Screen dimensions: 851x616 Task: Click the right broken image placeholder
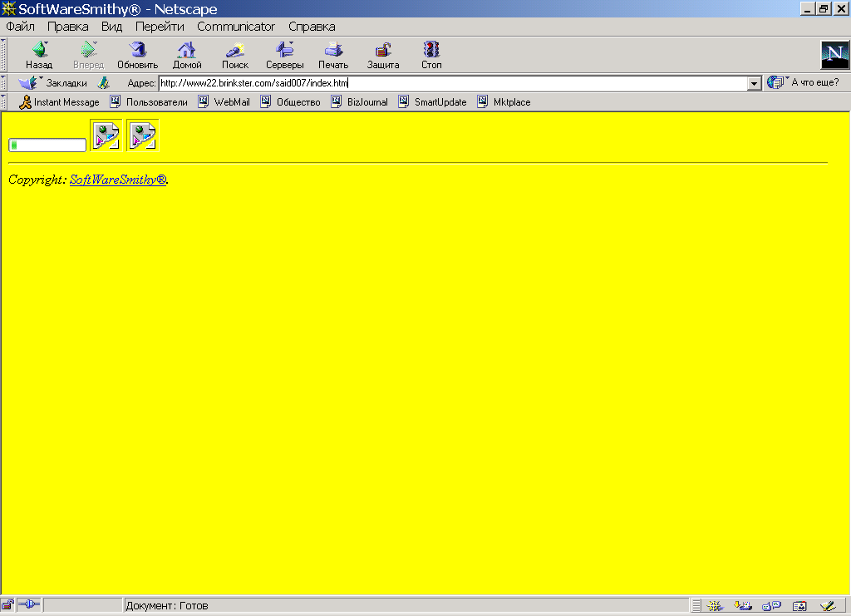tap(143, 136)
